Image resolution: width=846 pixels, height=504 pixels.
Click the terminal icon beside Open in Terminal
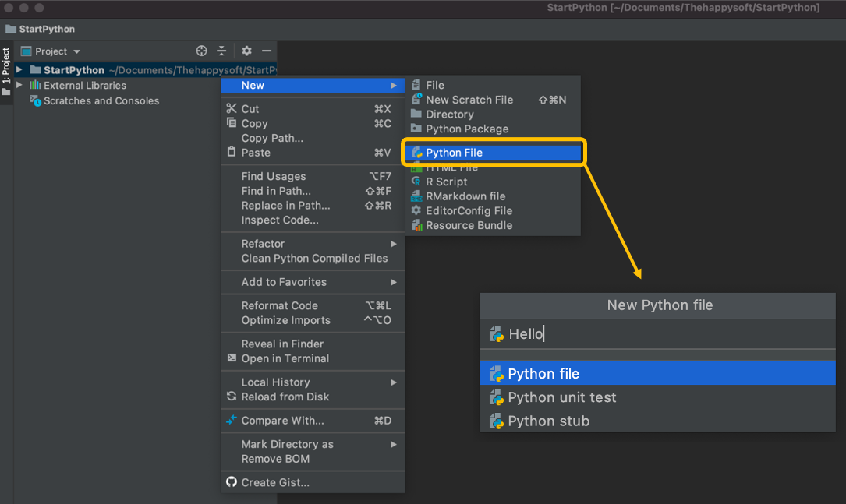point(232,358)
